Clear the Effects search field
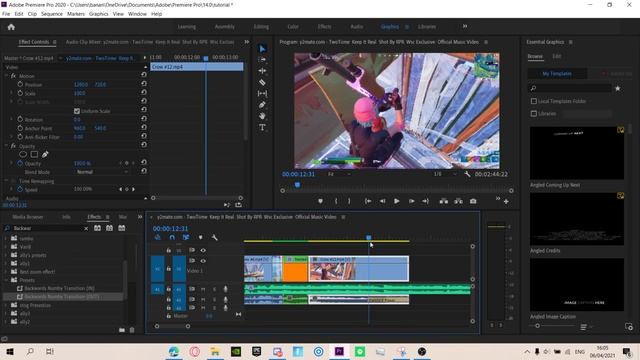The width and height of the screenshot is (640, 360). 86,229
